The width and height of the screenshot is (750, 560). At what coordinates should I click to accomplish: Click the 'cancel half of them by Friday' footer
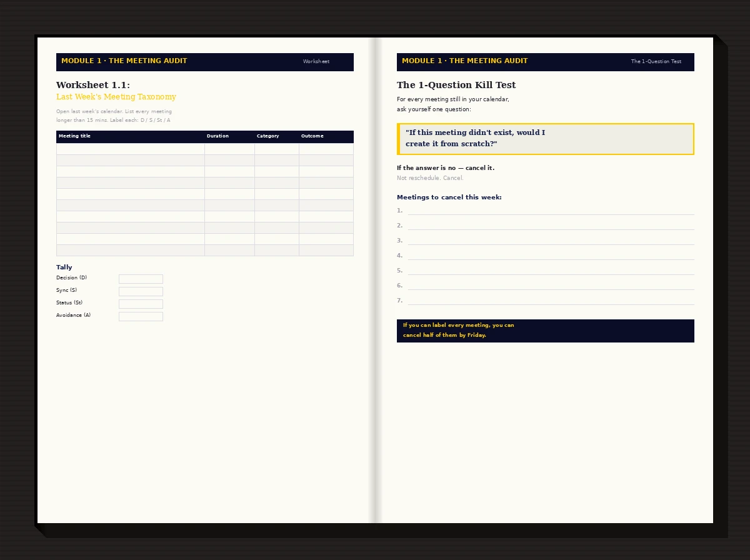coord(546,331)
